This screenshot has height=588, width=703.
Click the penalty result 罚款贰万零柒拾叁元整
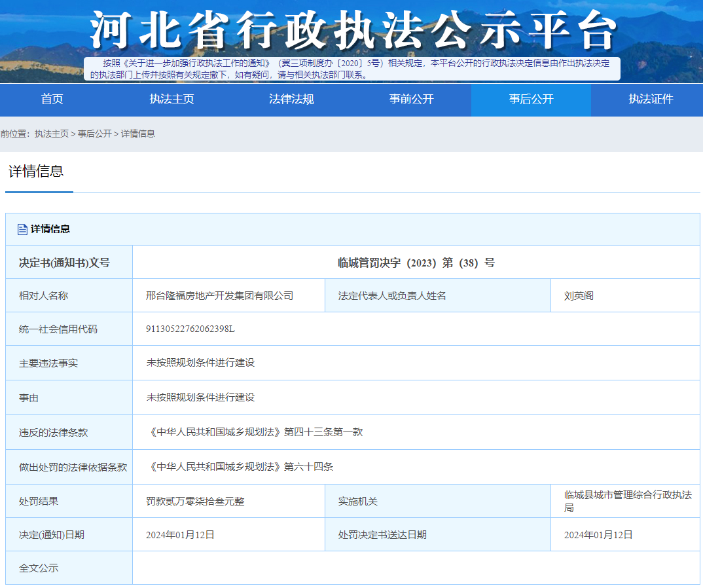(x=195, y=502)
